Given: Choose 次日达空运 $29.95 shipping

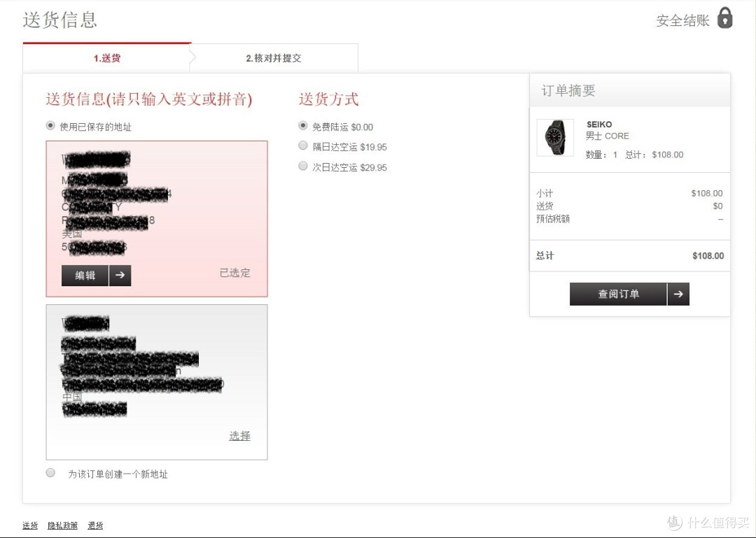Looking at the screenshot, I should (x=303, y=166).
